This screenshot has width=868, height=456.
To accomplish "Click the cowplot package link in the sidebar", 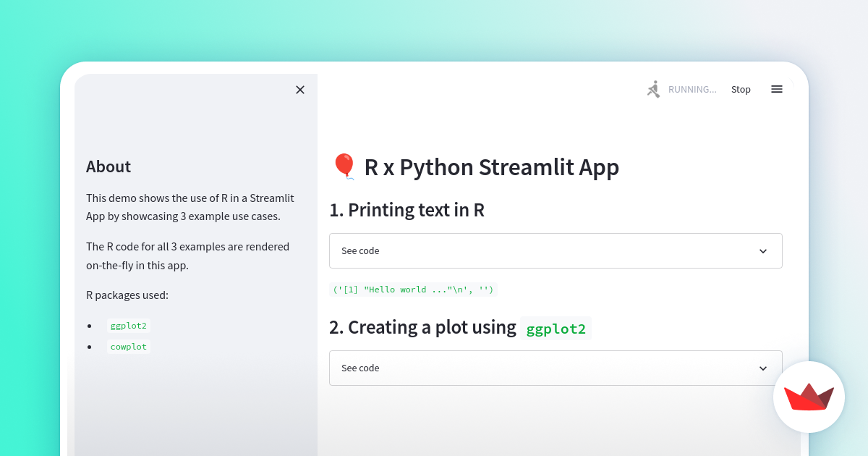I will (128, 346).
